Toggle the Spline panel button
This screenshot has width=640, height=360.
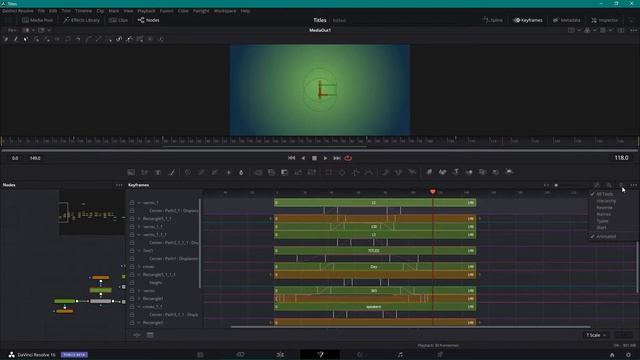point(493,20)
